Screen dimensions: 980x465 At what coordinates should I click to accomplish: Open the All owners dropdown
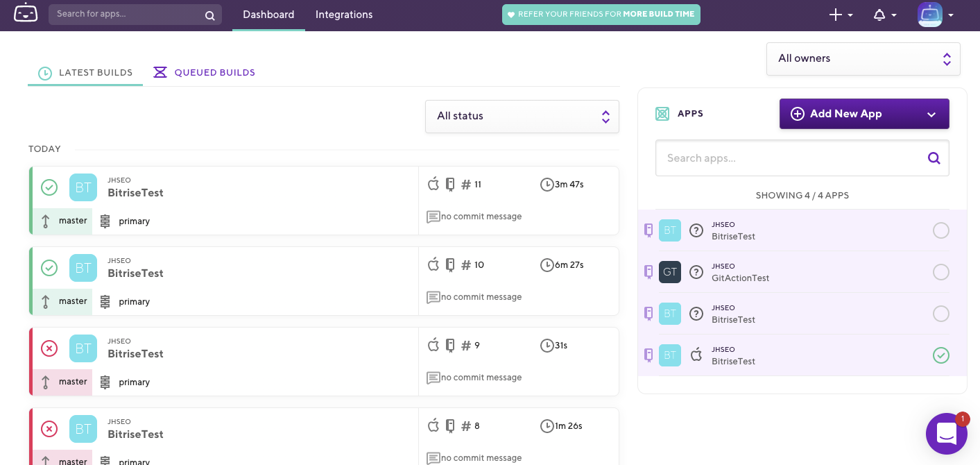point(863,59)
